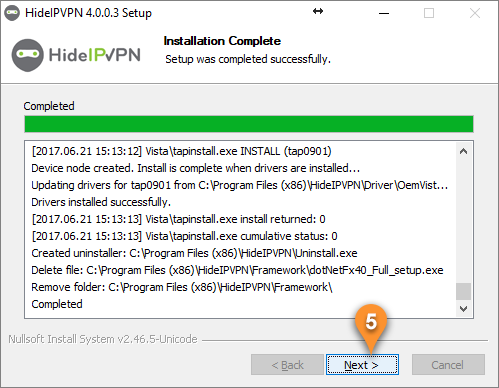499x388 pixels.
Task: Click the green installation progress bar
Action: pyautogui.click(x=249, y=124)
